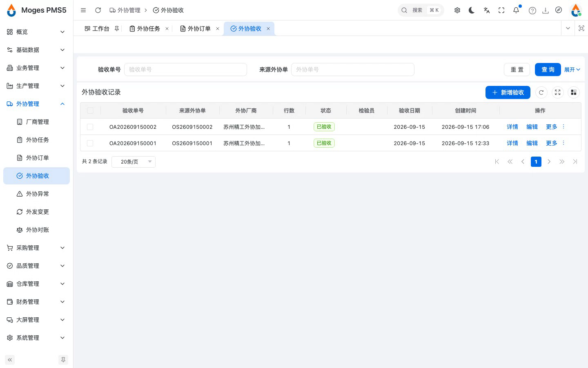Click 编辑 for OA202609150001

point(532,143)
